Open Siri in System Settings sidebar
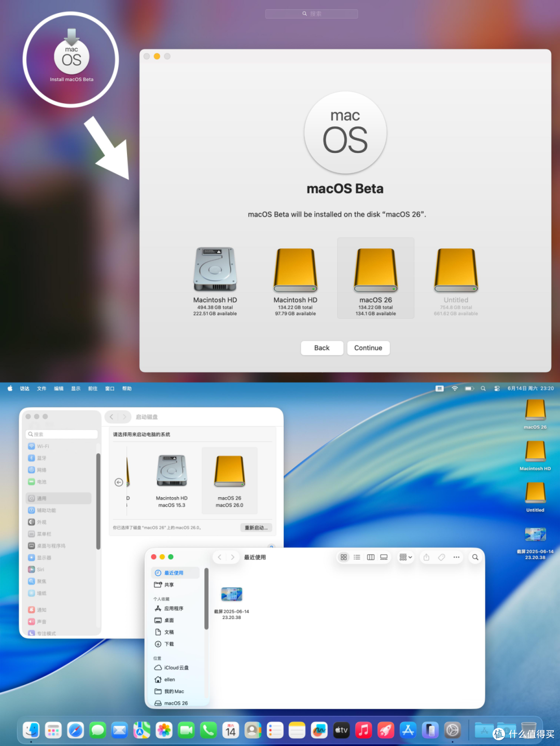This screenshot has width=560, height=746. [58, 570]
